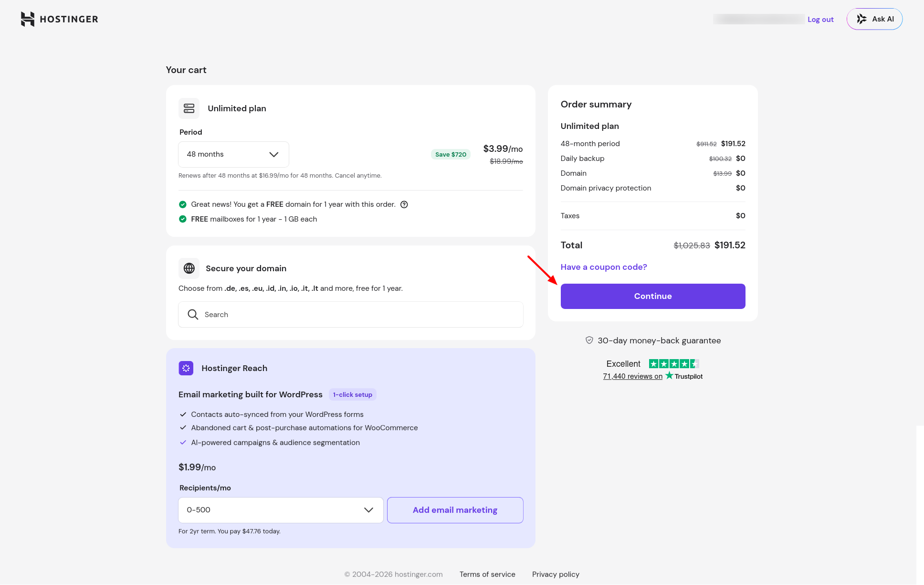924x585 pixels.
Task: Click the Taxes row label
Action: (x=570, y=216)
